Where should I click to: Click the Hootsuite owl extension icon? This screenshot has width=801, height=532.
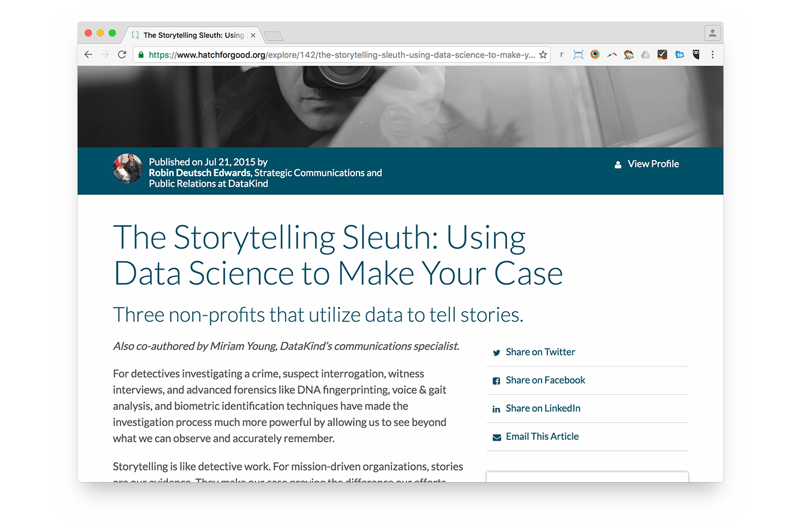coord(696,55)
